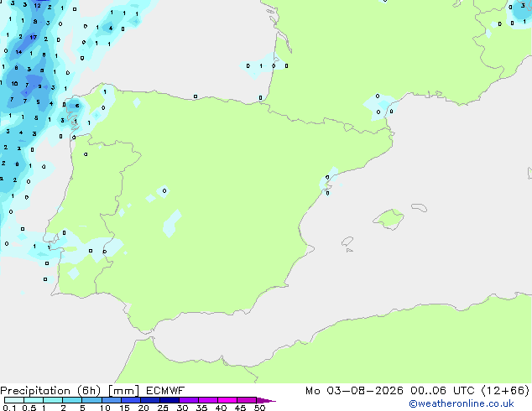
Task: Select the 30 to 35 mm purple swatch
Action: (x=189, y=400)
